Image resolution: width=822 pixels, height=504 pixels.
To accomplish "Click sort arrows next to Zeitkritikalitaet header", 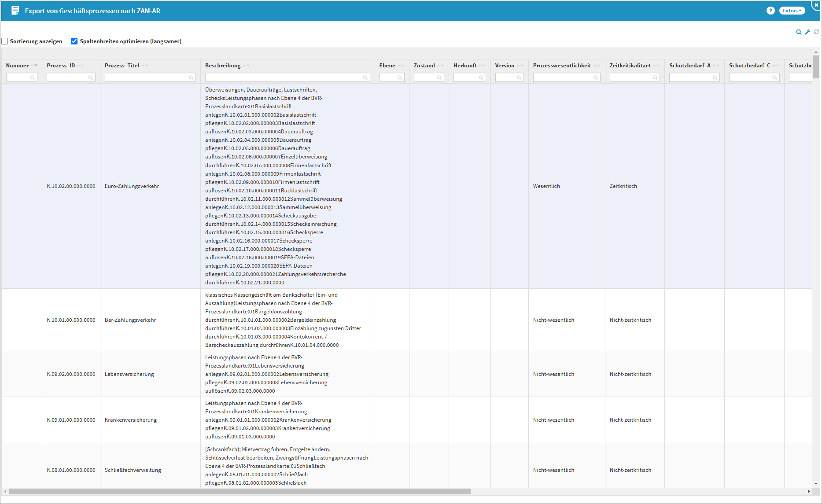I will [x=656, y=66].
